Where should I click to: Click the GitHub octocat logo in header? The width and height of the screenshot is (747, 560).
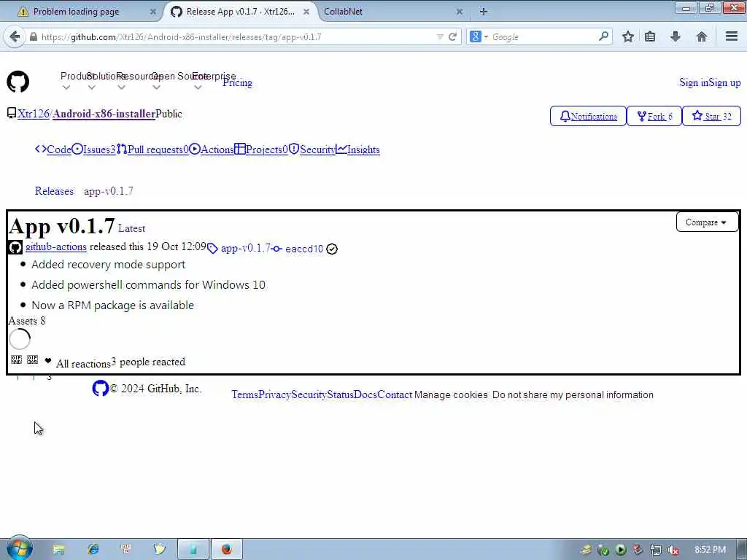(x=18, y=82)
